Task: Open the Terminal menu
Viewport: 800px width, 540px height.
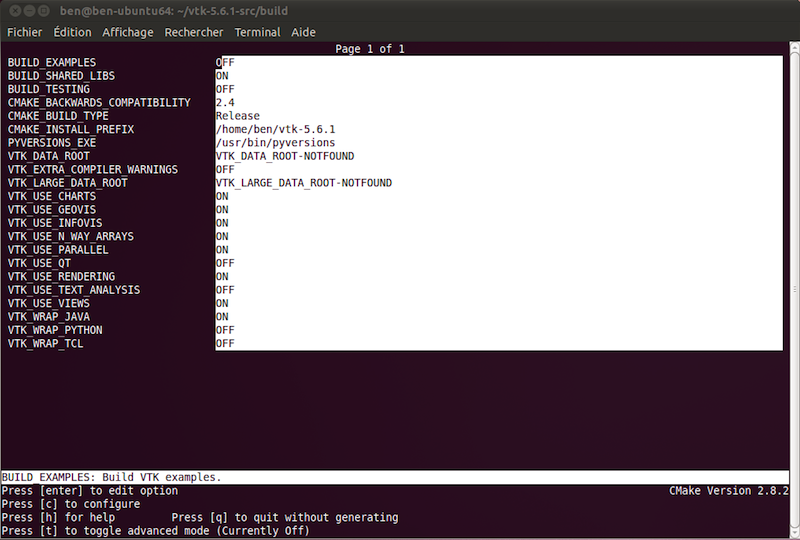Action: pyautogui.click(x=257, y=32)
